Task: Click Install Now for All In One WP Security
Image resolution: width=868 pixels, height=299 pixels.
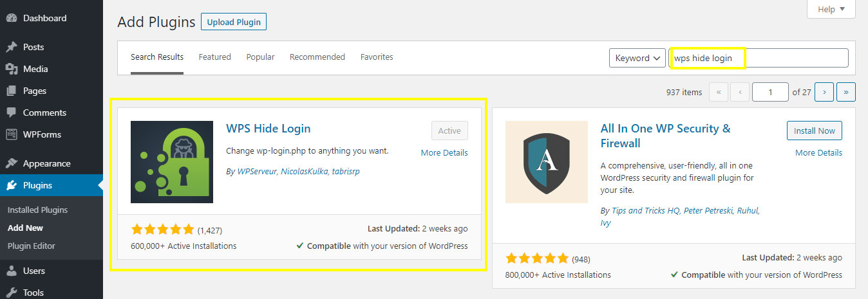Action: pyautogui.click(x=815, y=131)
